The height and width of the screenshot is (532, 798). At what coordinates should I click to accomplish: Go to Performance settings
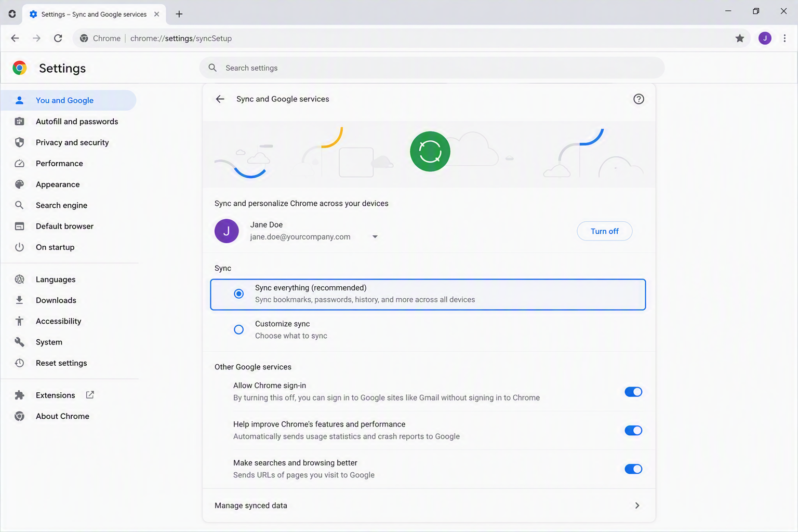[x=69, y=163]
